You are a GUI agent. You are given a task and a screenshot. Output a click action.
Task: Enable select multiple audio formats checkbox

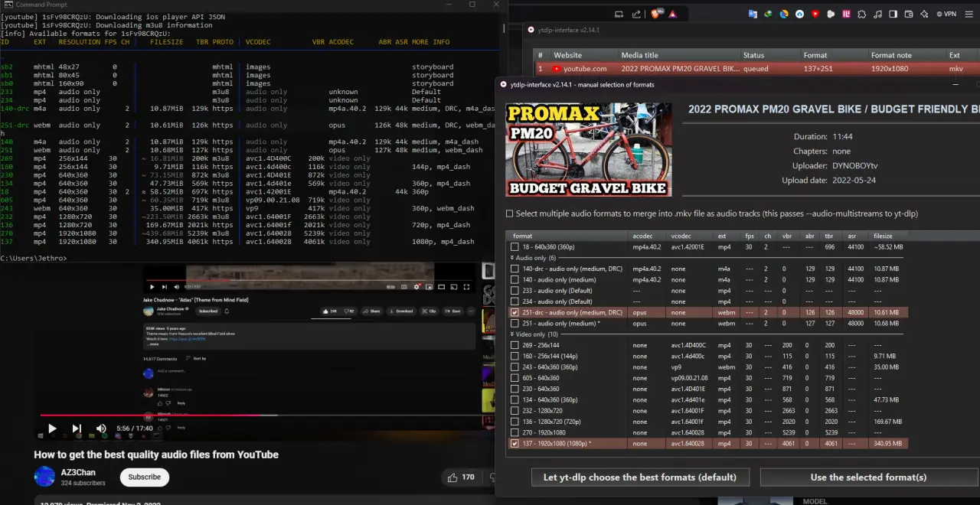tap(510, 213)
